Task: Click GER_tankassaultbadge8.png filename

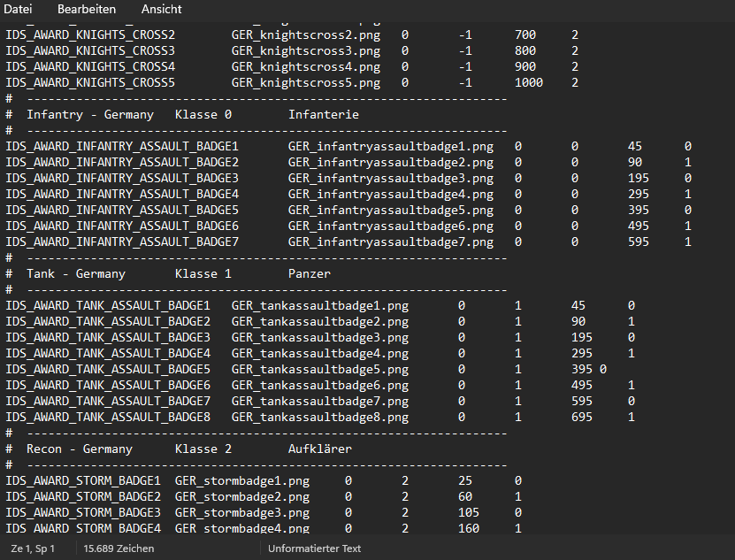Action: point(319,418)
